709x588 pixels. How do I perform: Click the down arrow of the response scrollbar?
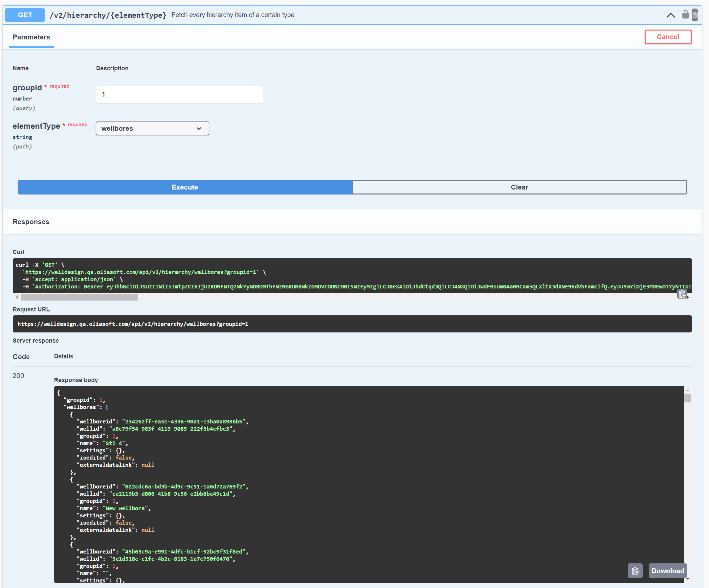tap(688, 579)
